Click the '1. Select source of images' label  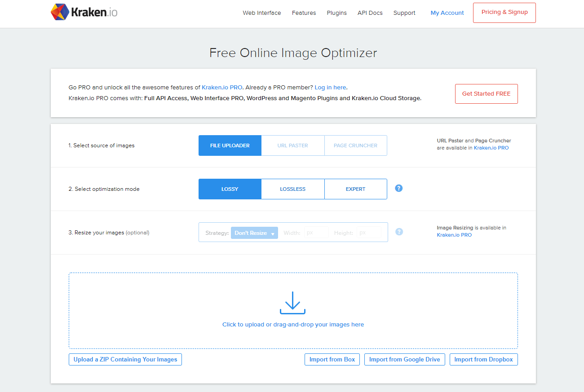pyautogui.click(x=102, y=145)
